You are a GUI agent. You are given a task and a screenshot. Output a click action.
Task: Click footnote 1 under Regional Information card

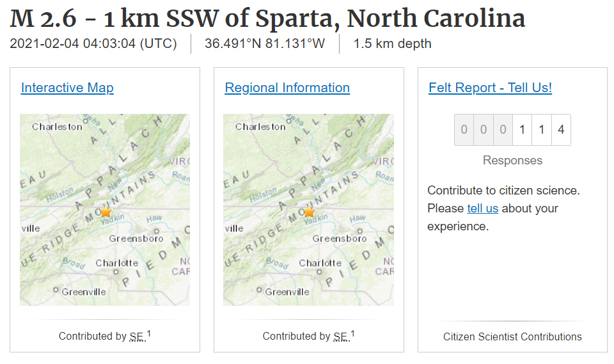coord(352,334)
